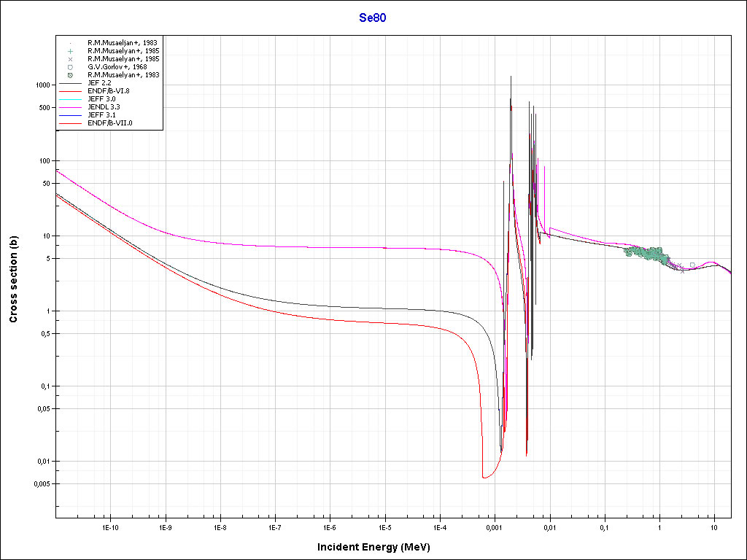The image size is (747, 560).
Task: Click the Se80 chart title
Action: [373, 18]
